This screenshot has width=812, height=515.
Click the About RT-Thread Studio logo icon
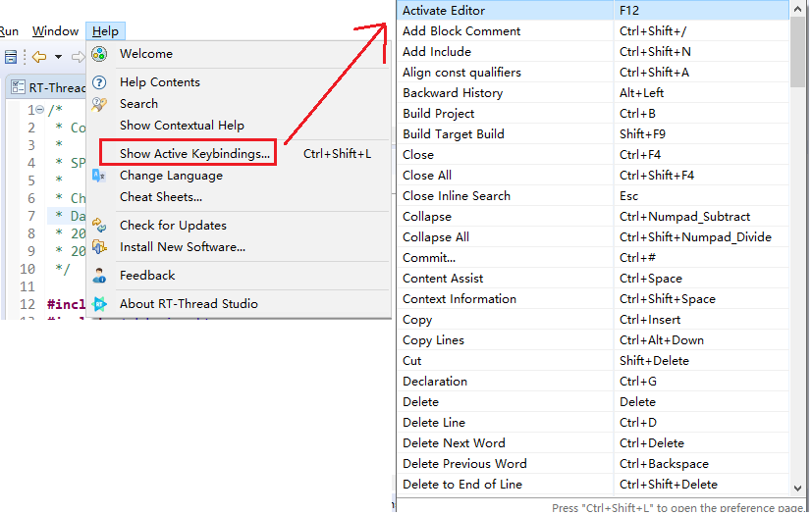pyautogui.click(x=99, y=304)
